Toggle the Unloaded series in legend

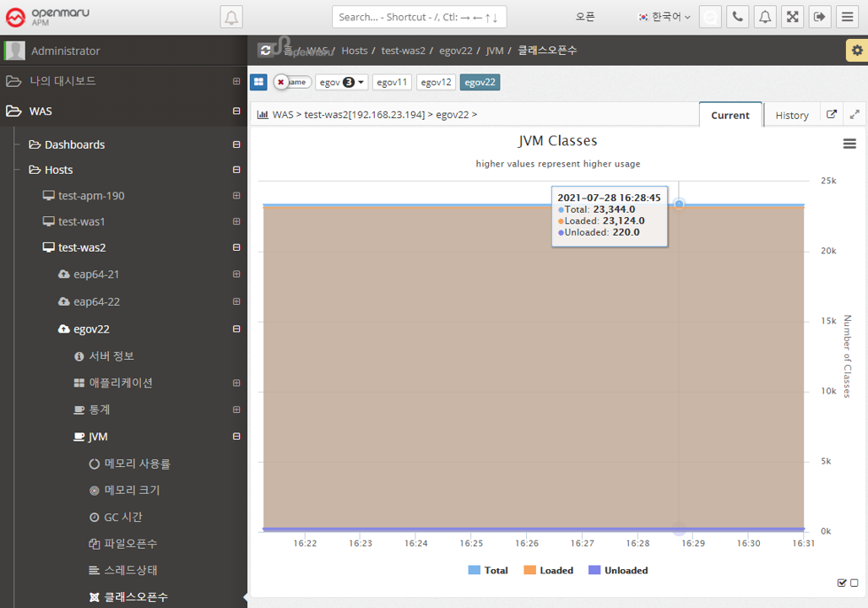[x=617, y=571]
